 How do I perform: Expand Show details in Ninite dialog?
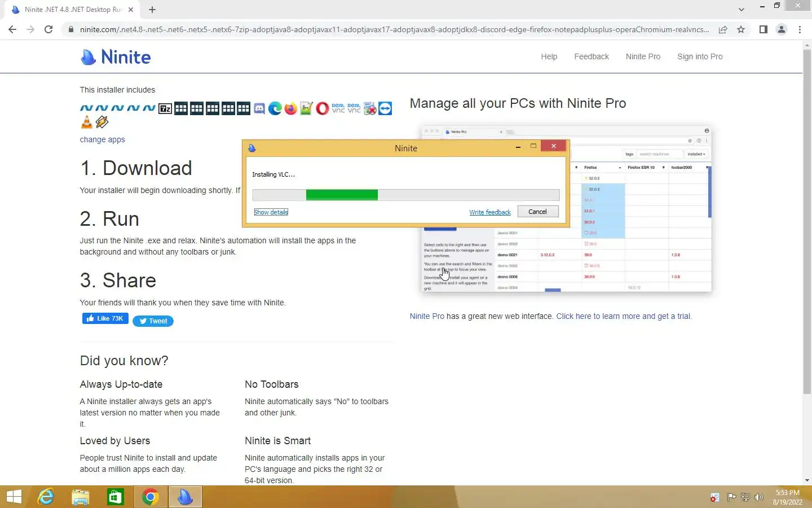(x=271, y=212)
